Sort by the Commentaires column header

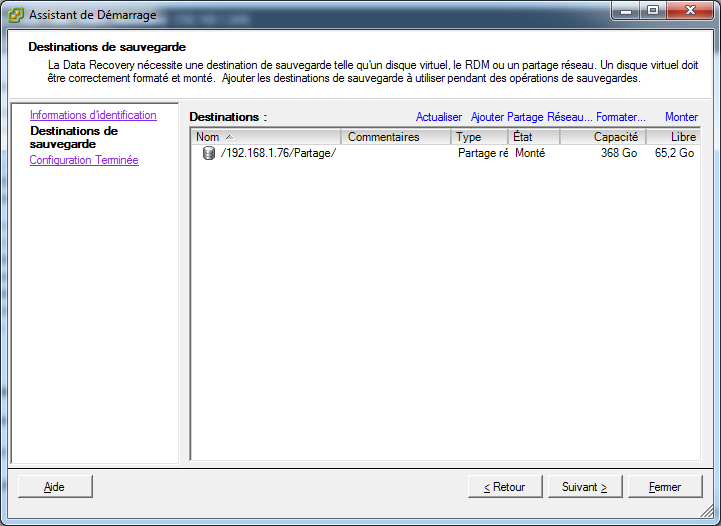pos(395,137)
